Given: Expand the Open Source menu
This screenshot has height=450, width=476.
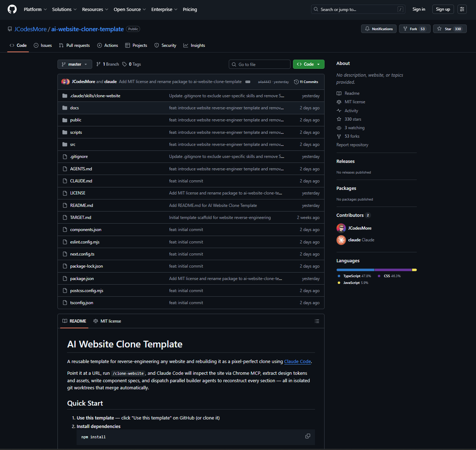Looking at the screenshot, I should (x=130, y=9).
